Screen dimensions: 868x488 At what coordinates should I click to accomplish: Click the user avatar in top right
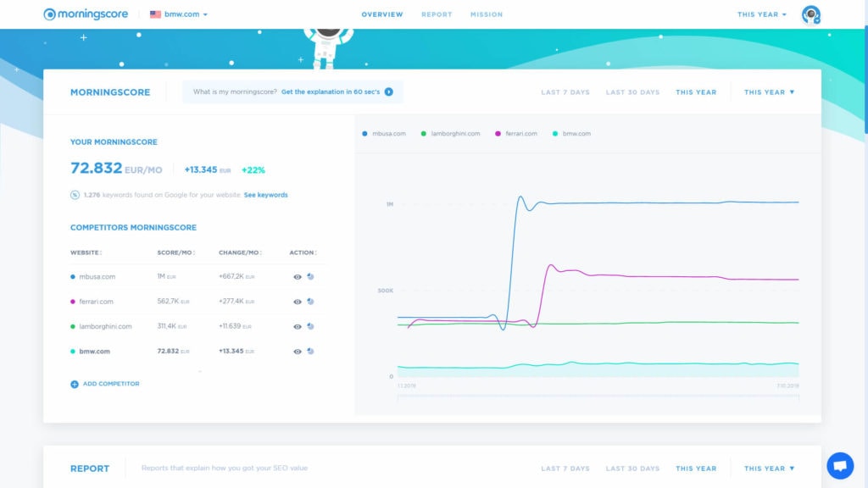coord(810,14)
